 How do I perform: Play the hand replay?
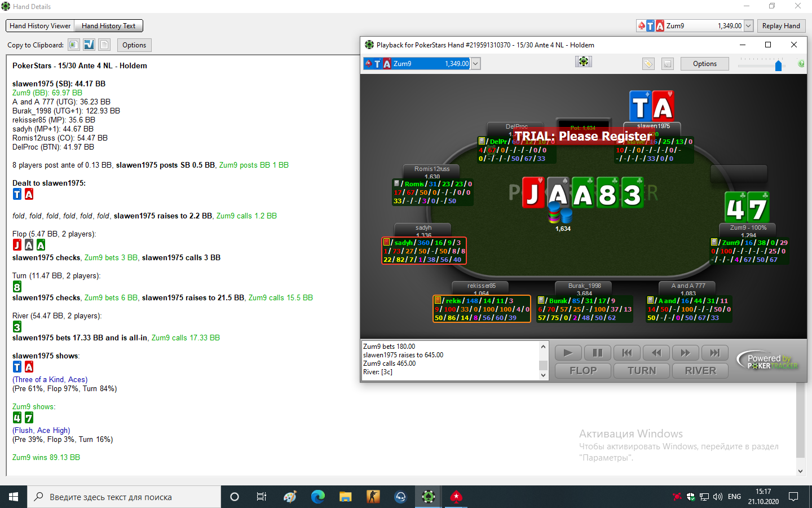click(x=568, y=353)
